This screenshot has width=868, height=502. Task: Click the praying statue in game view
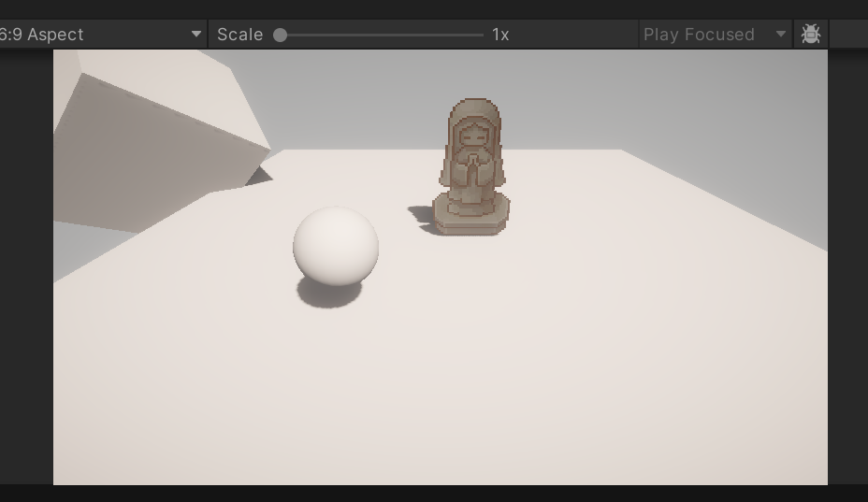point(471,166)
